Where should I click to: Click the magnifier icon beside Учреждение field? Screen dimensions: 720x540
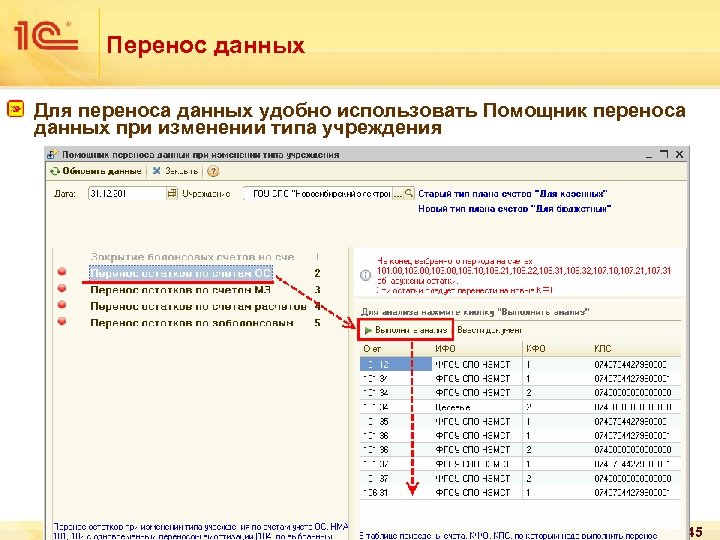(x=409, y=193)
